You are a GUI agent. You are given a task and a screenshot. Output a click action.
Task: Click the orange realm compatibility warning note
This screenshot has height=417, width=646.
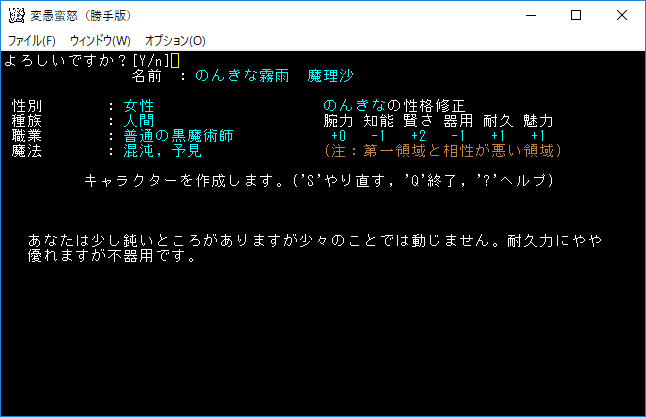(x=442, y=151)
